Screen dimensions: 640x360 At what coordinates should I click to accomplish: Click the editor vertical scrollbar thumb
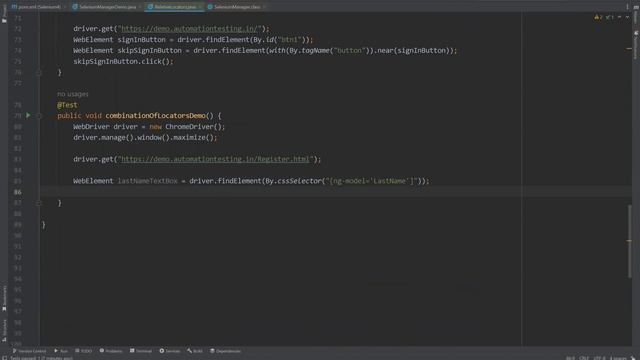[x=630, y=241]
